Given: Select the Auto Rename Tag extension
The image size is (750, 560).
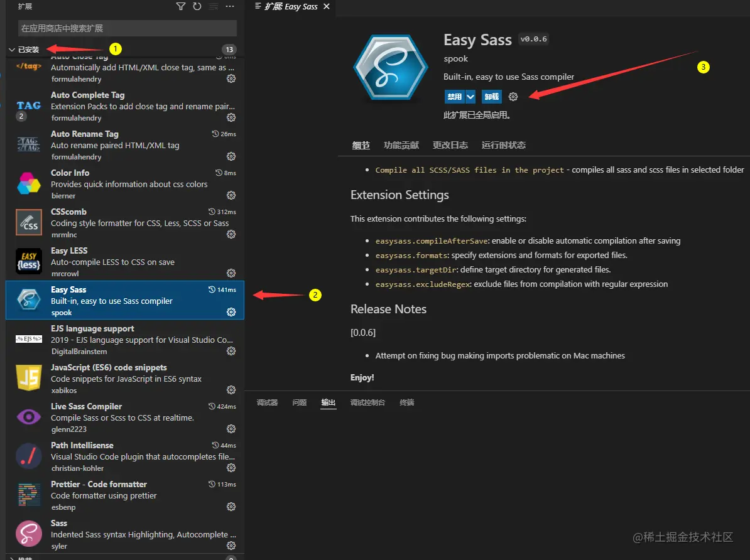Looking at the screenshot, I should click(125, 144).
